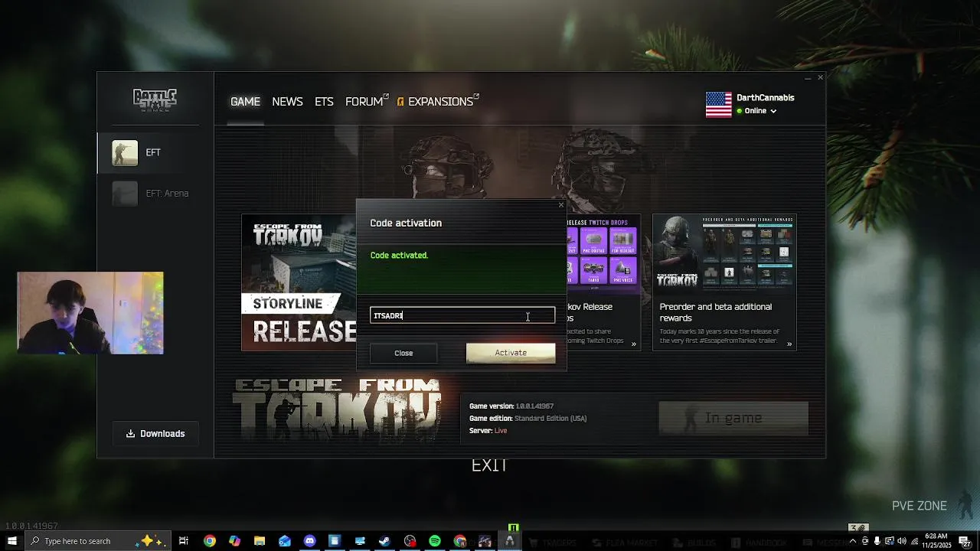Open OBS Studio from taskbar

[410, 541]
